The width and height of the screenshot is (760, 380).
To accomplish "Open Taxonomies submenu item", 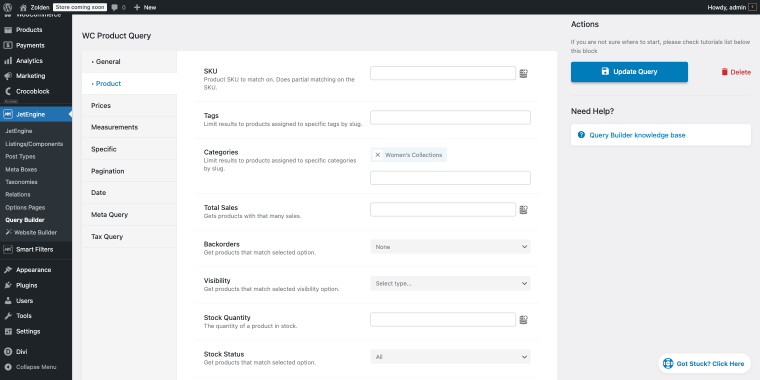I will click(x=21, y=182).
